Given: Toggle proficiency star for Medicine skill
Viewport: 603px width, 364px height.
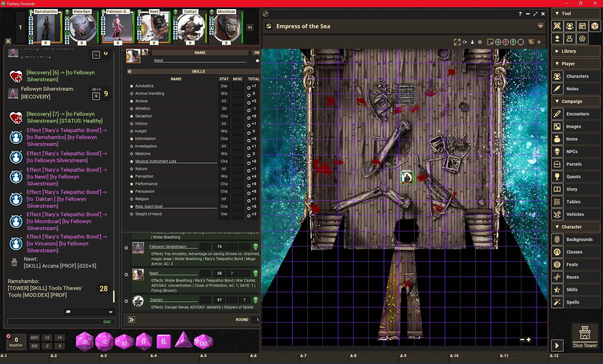Looking at the screenshot, I should pos(132,154).
